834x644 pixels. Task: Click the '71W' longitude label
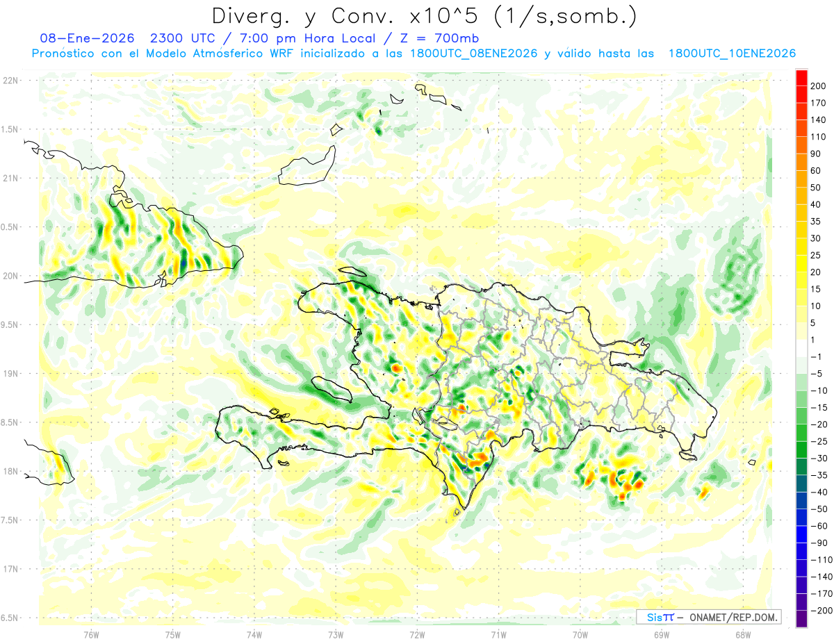[x=498, y=634]
